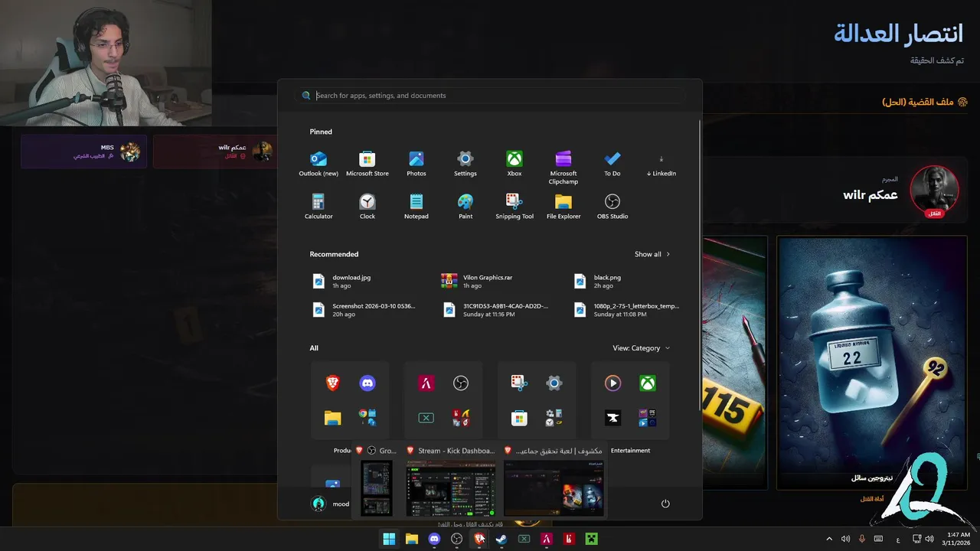Open Brave in the All apps category
This screenshot has width=980, height=551.
pos(332,383)
